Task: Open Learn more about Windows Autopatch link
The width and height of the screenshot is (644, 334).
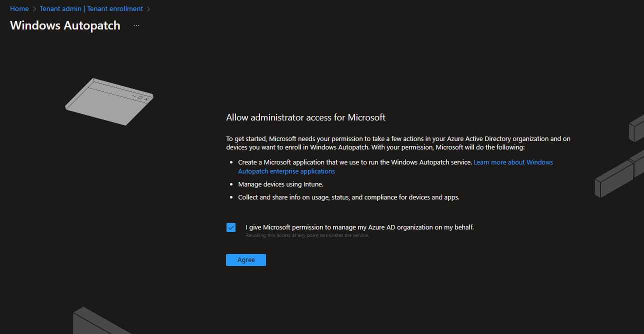Action: (513, 162)
